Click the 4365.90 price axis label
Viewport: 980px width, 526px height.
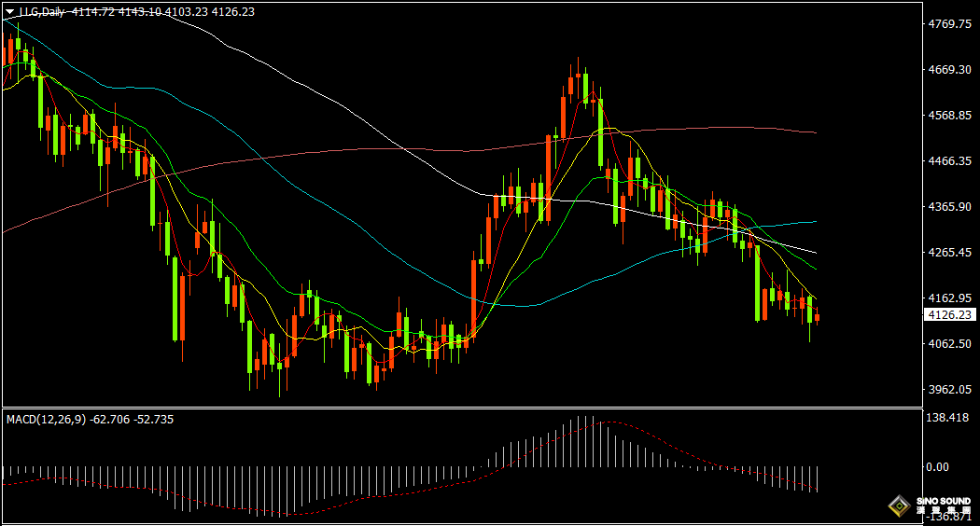950,207
